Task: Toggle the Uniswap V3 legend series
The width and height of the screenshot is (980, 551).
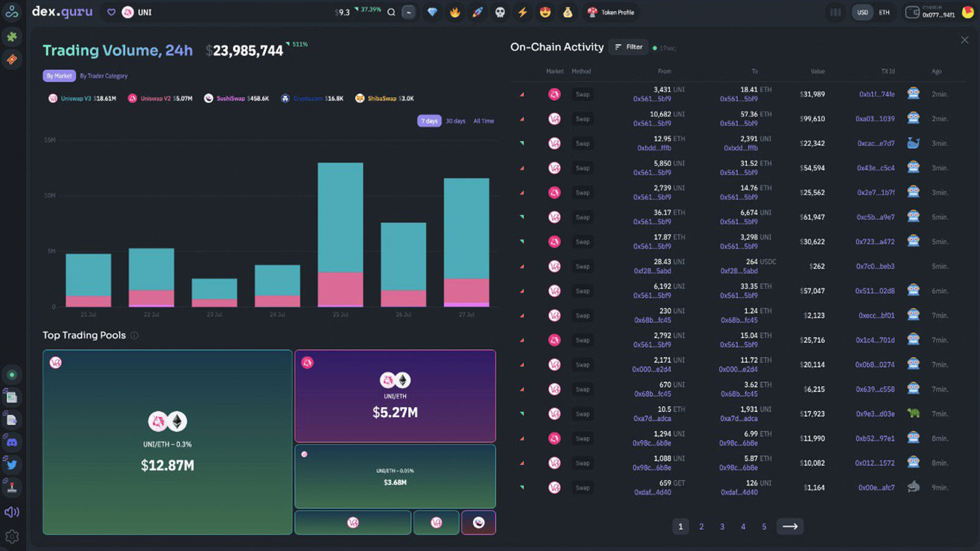Action: pos(82,99)
